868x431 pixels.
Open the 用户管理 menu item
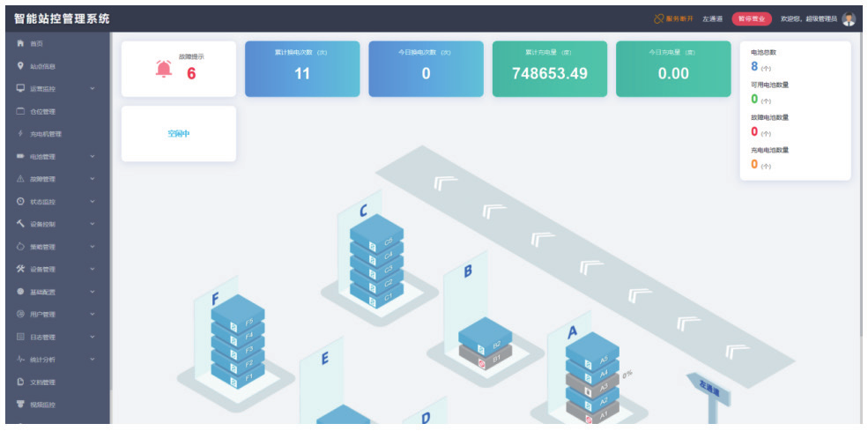[57, 314]
